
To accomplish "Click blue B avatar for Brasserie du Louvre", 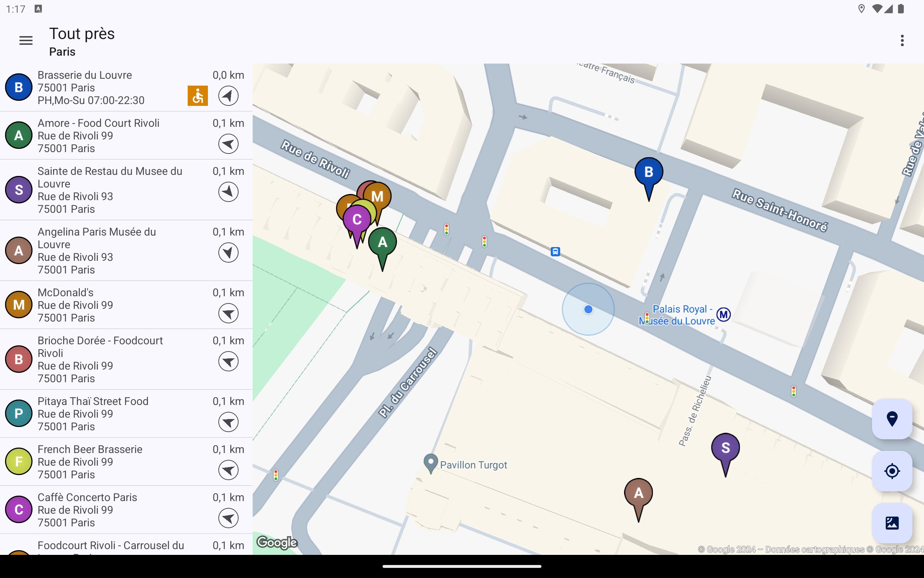I will [18, 87].
